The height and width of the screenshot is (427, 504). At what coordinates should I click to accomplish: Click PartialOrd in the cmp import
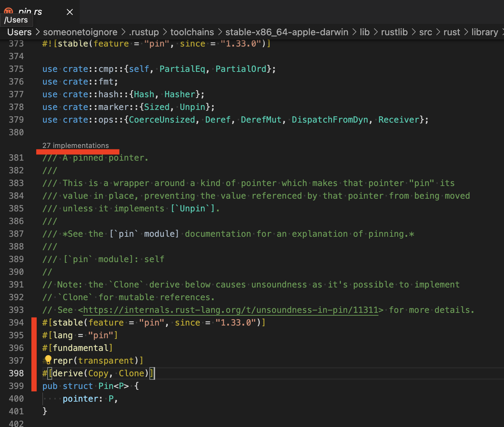(241, 69)
